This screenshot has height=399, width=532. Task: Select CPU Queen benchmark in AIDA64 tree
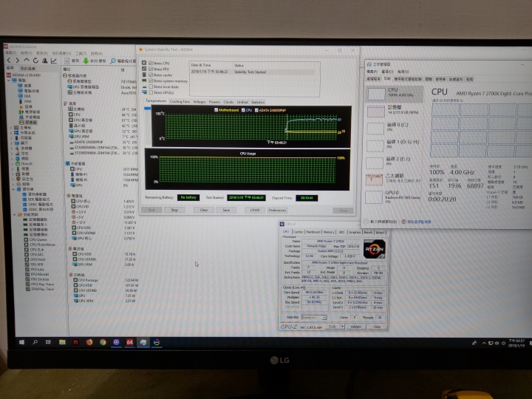click(35, 239)
